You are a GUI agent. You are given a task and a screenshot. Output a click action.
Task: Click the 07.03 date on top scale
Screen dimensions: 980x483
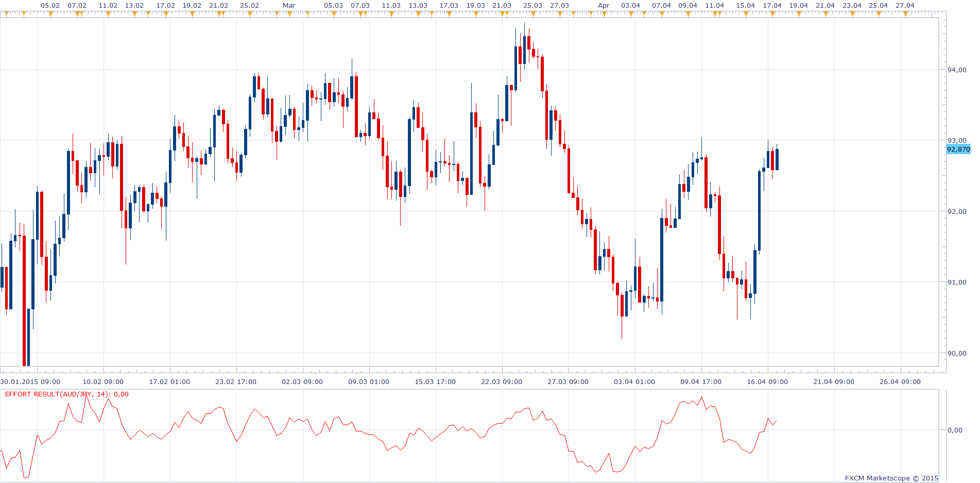click(x=360, y=6)
